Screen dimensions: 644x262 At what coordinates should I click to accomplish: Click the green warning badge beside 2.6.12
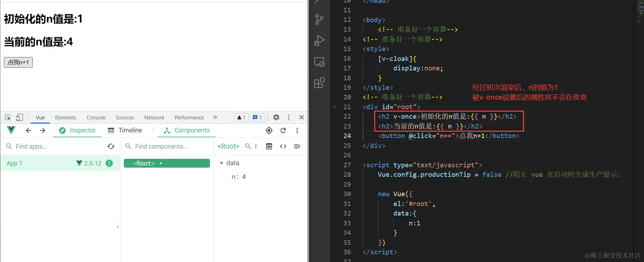point(109,163)
